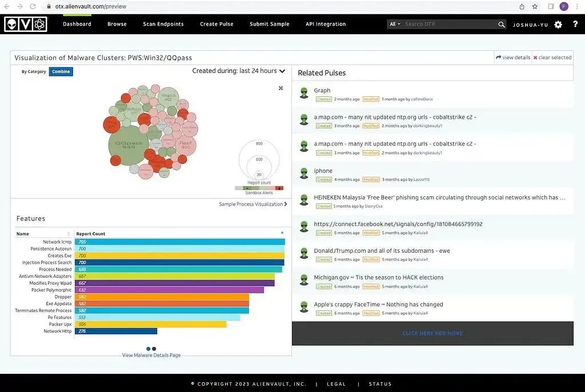Open the All search filter dropdown
The width and height of the screenshot is (585, 392).
pos(395,24)
